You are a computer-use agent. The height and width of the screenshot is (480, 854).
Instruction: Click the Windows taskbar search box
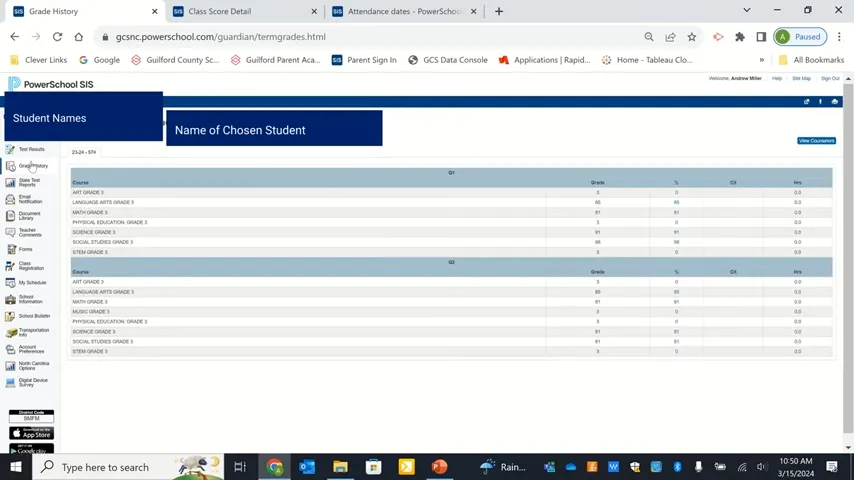(105, 467)
